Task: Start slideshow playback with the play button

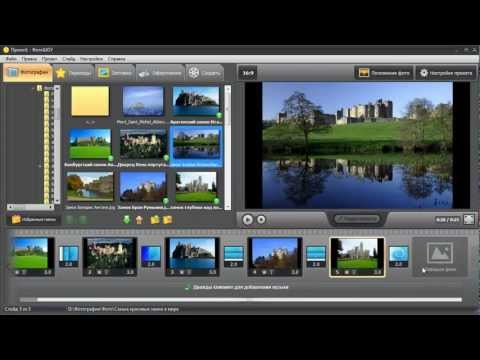Action: (x=247, y=220)
